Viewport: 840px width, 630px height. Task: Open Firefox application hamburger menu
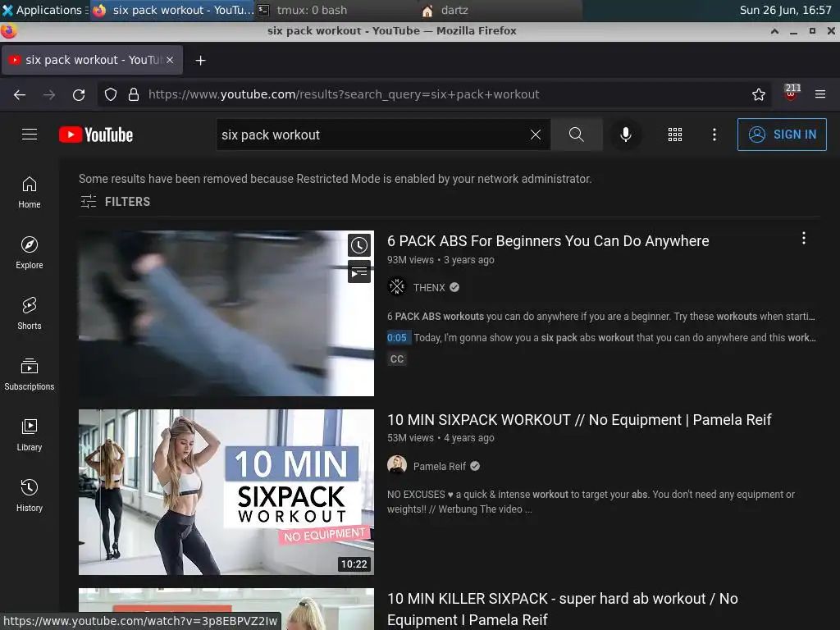click(x=820, y=94)
